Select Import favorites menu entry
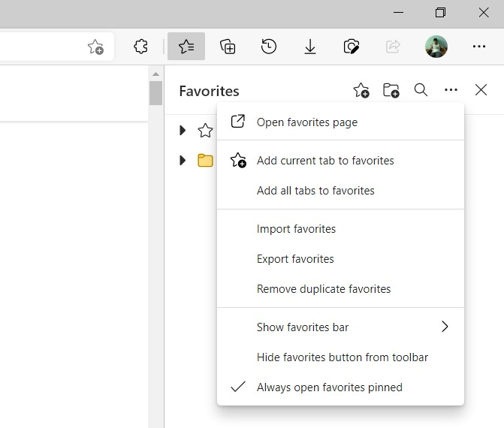The image size is (504, 428). pos(296,229)
